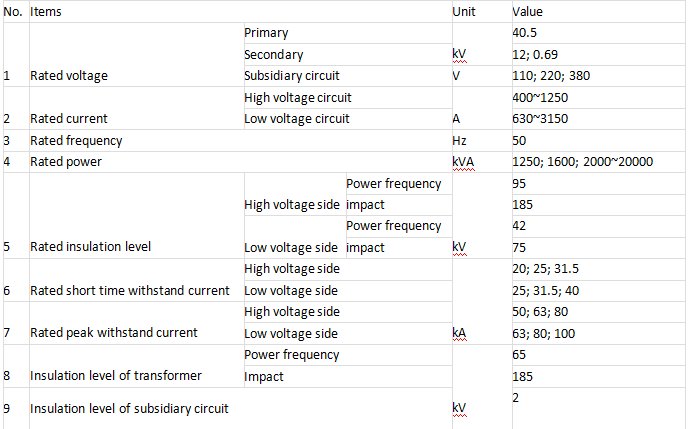The image size is (691, 429).
Task: Select "Insulation level of transformer" cell
Action: click(x=115, y=375)
